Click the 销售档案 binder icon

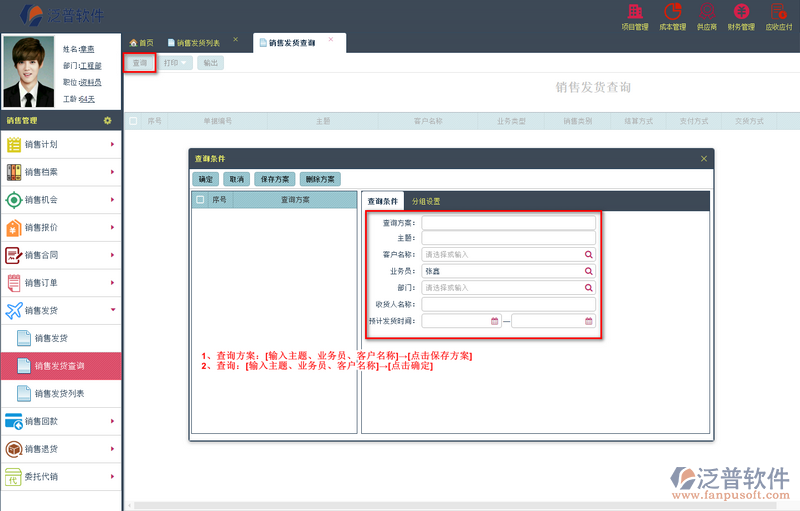(14, 172)
